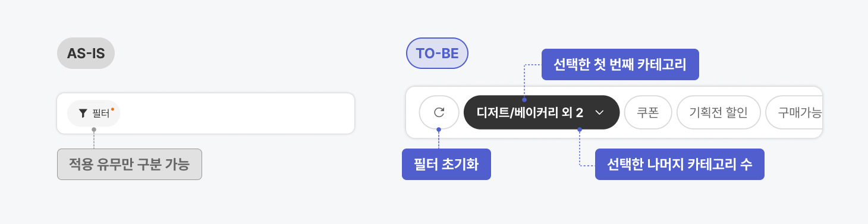Open the 디저트/베이커리 외 2 category dropdown
This screenshot has width=868, height=224.
pos(541,112)
